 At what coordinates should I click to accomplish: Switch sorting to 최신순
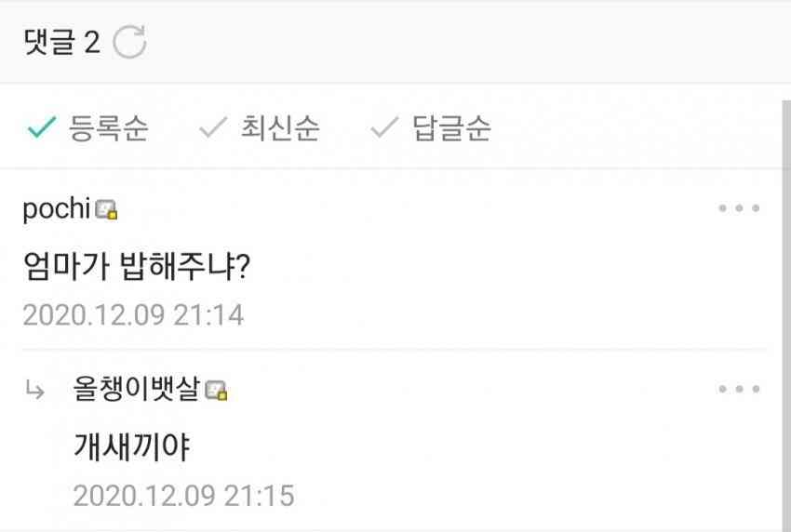(x=280, y=127)
